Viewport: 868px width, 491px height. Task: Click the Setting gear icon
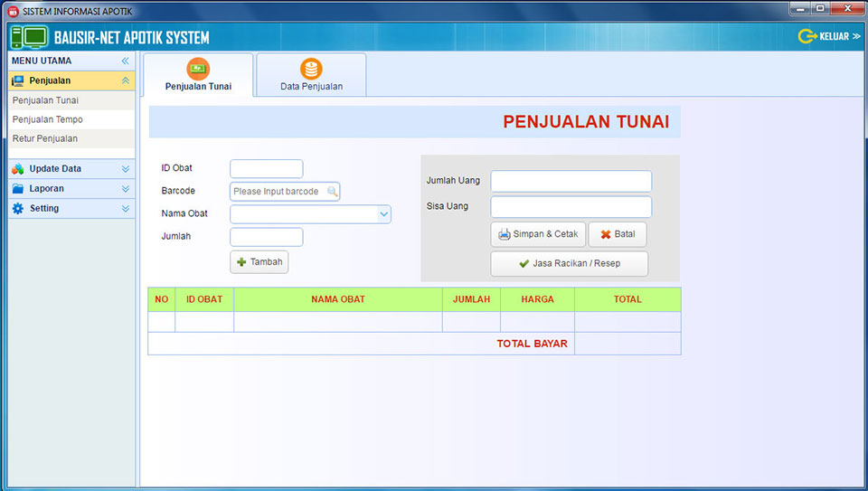(18, 209)
